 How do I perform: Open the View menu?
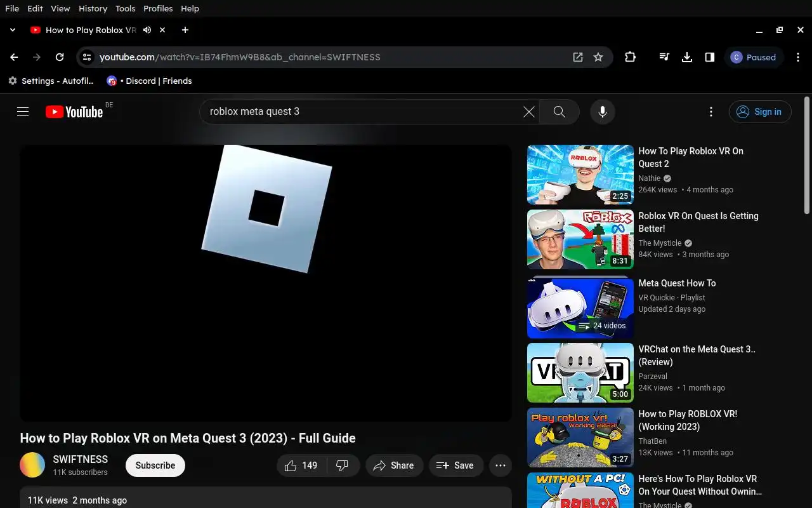click(x=60, y=8)
